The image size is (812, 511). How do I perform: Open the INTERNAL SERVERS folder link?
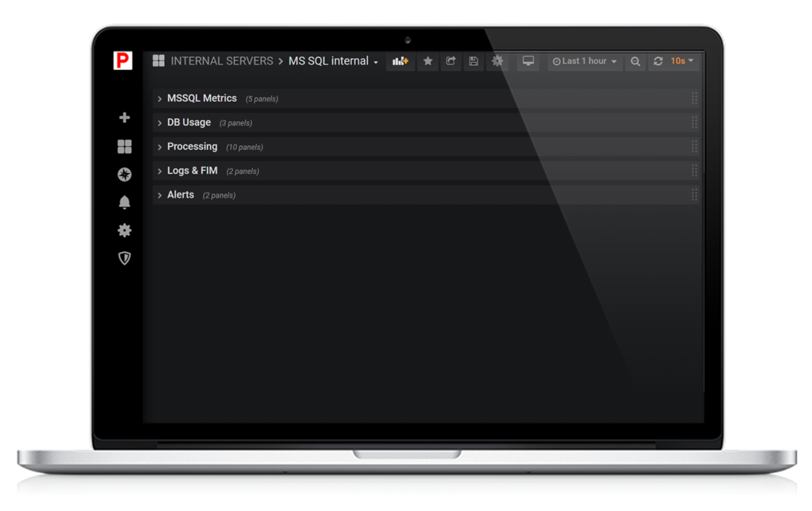(x=222, y=61)
